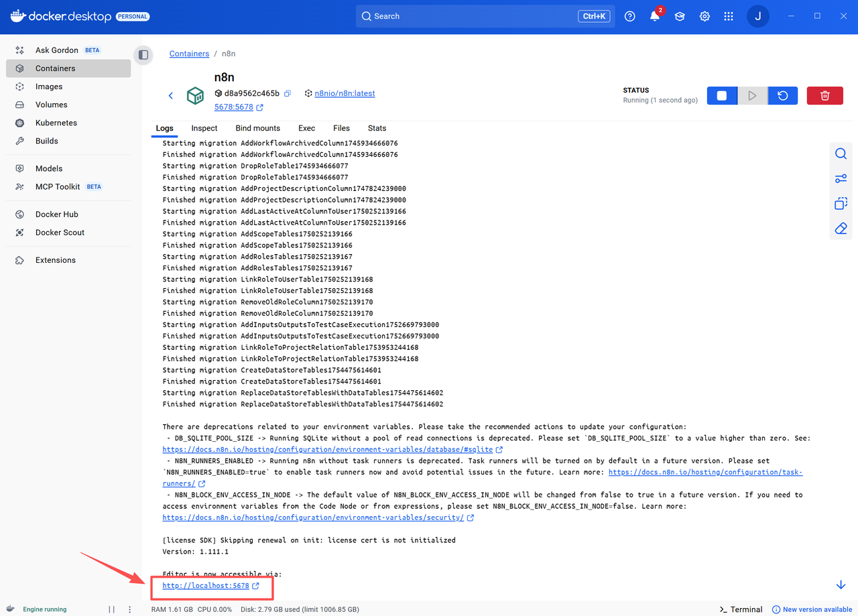Click the Search input field
858x616 pixels.
coord(485,16)
